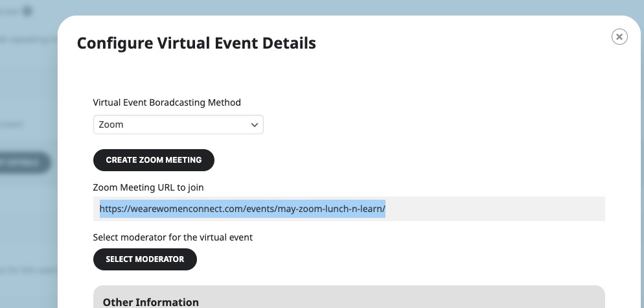Click the Zoom Meeting URL to join label
Viewport: 644px width, 308px height.
pos(148,187)
